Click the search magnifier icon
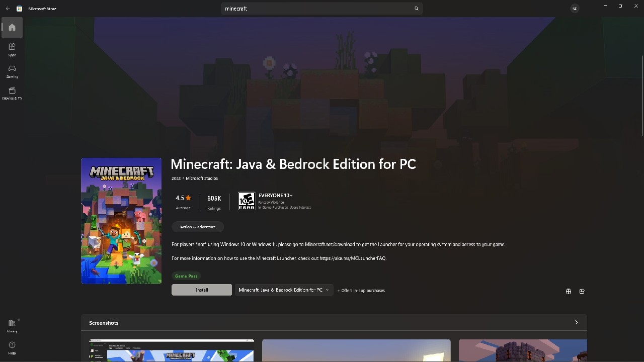The width and height of the screenshot is (644, 362). [416, 9]
